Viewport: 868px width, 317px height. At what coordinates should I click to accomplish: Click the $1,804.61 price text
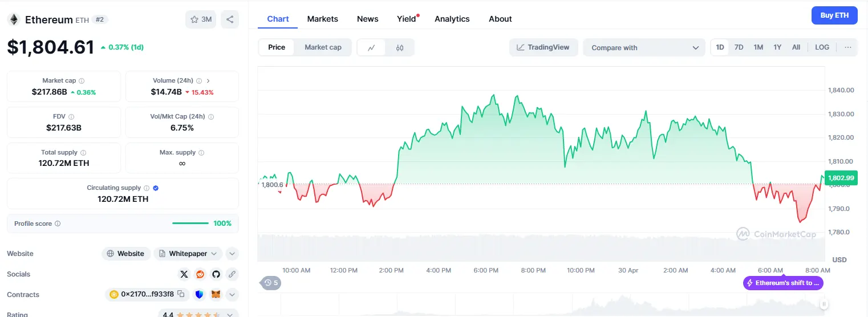pyautogui.click(x=50, y=47)
